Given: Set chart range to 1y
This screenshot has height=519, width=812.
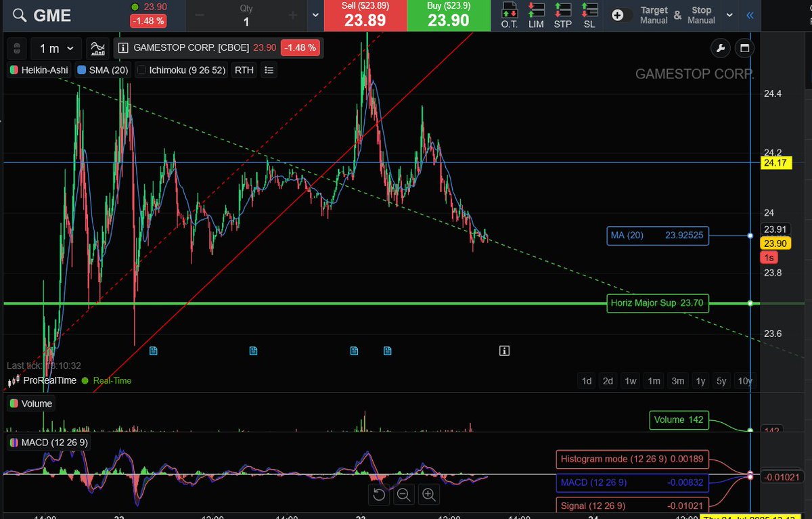Looking at the screenshot, I should click(700, 381).
